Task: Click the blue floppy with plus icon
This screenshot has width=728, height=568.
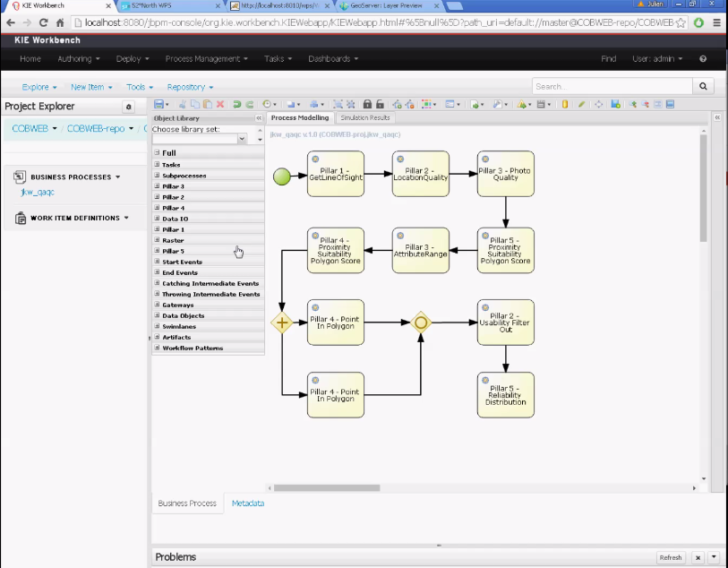Action: pos(616,104)
